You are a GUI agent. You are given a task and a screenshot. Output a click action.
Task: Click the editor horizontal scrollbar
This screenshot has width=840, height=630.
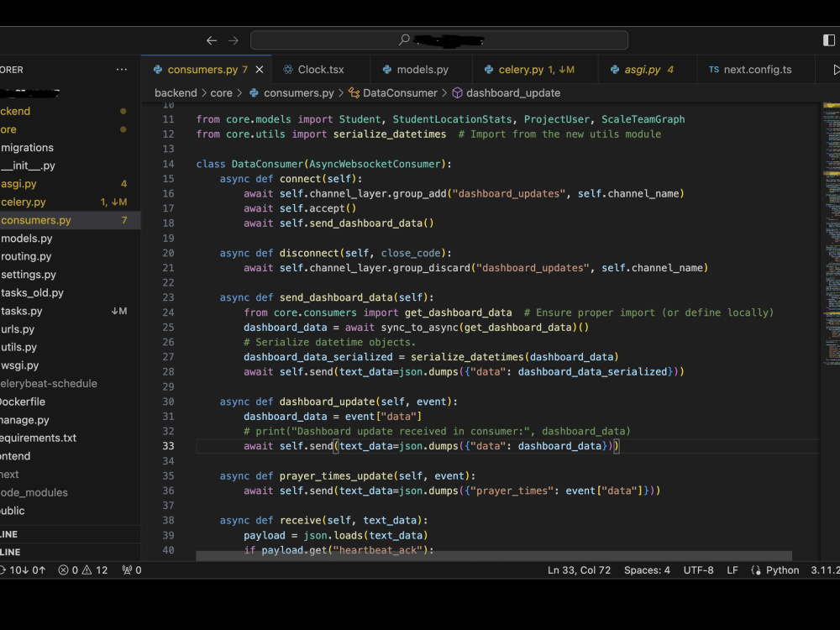493,556
